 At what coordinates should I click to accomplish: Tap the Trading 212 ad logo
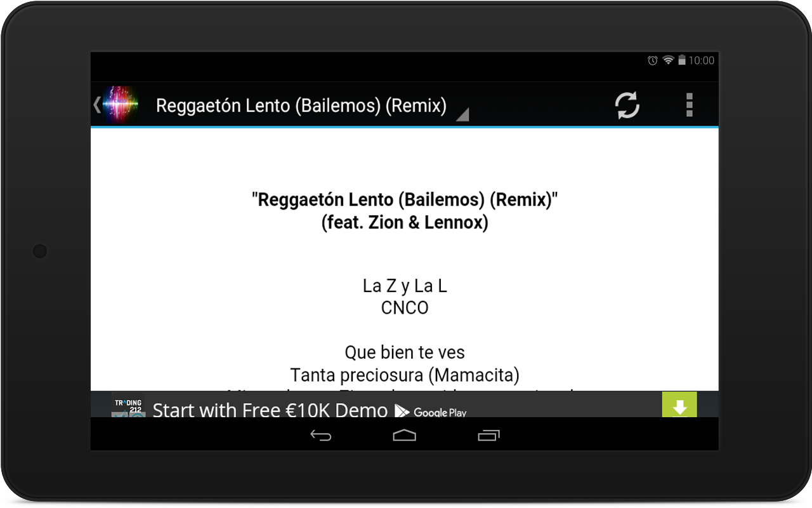click(x=128, y=405)
